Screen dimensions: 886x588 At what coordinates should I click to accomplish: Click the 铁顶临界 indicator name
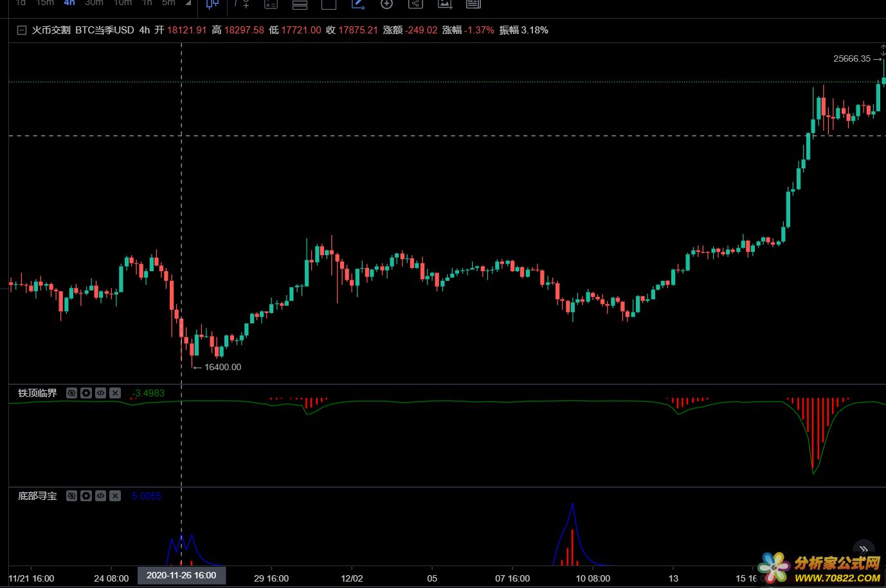tap(37, 393)
